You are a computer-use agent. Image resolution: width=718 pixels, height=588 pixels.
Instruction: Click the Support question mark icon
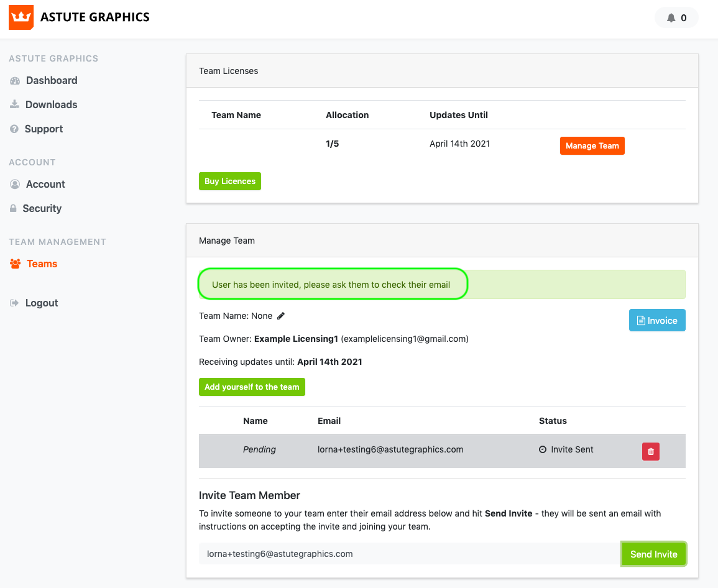14,129
